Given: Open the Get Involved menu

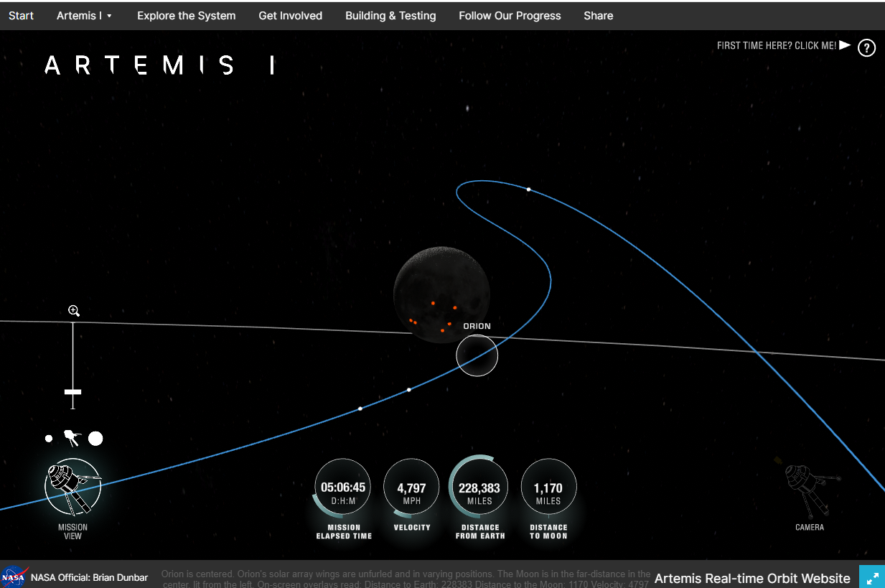Looking at the screenshot, I should point(291,16).
